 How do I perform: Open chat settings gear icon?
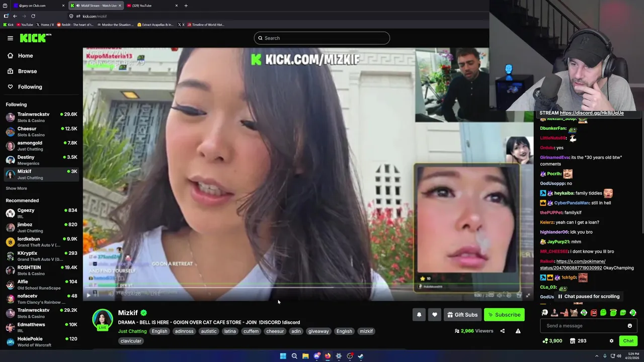click(x=611, y=341)
